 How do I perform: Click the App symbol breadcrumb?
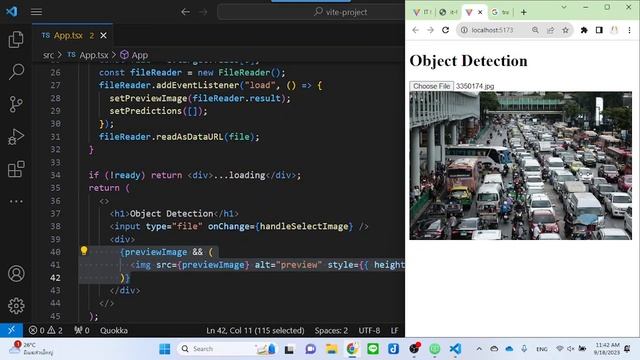[x=134, y=55]
